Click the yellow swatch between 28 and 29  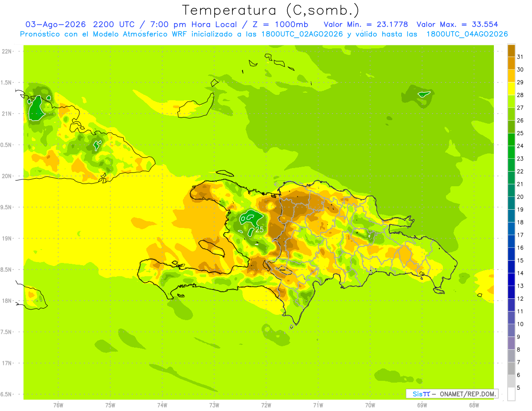tap(511, 89)
